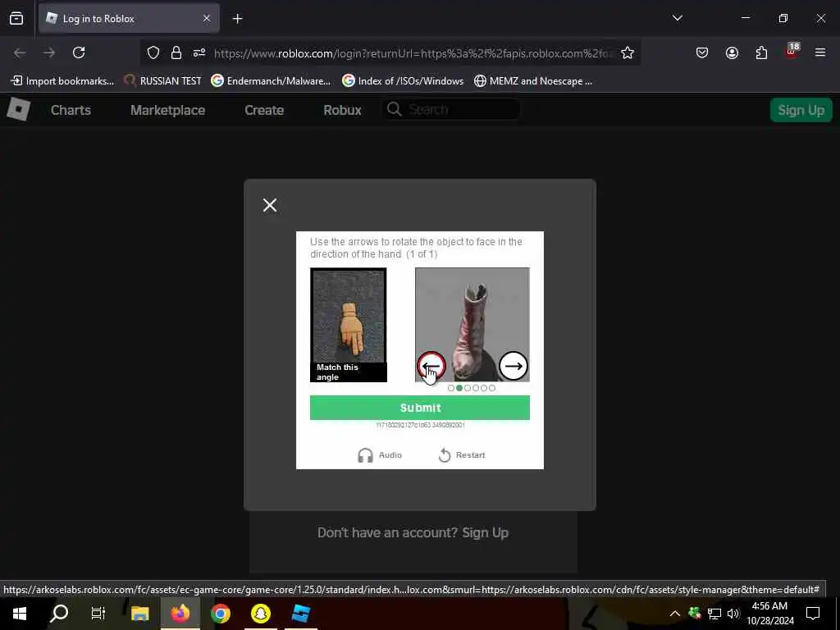Reload the page in Firefox
This screenshot has height=630, width=840.
tap(79, 52)
